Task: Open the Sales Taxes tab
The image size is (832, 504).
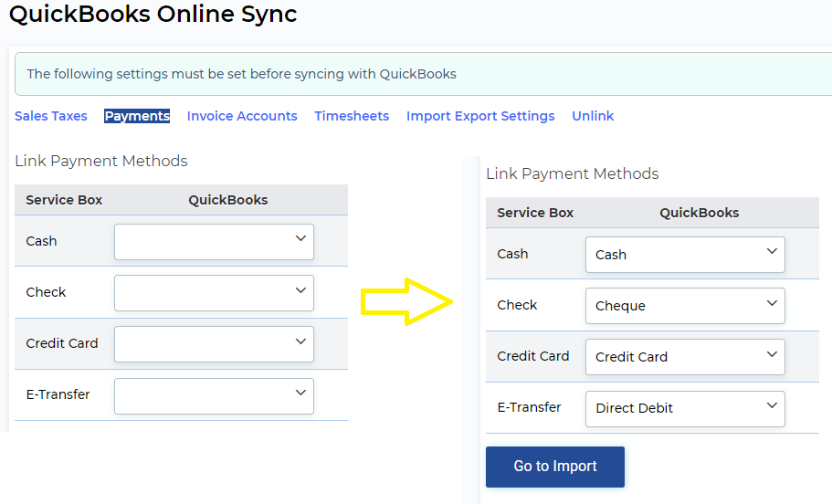Action: pyautogui.click(x=51, y=116)
